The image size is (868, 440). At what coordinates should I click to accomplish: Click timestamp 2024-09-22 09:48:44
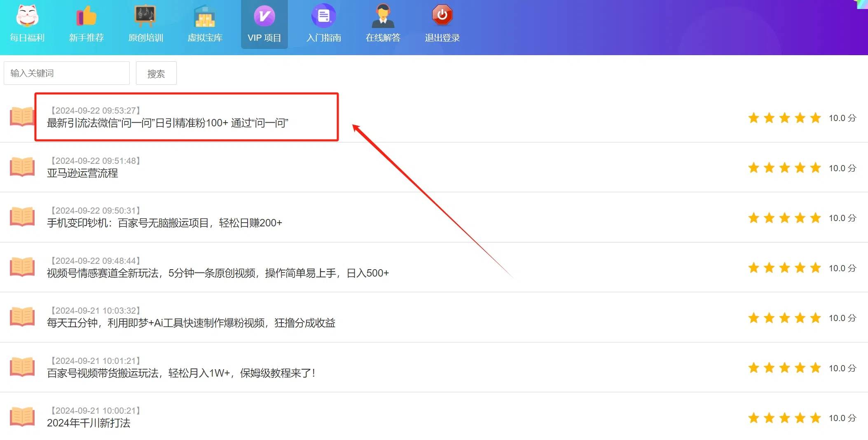pyautogui.click(x=96, y=261)
